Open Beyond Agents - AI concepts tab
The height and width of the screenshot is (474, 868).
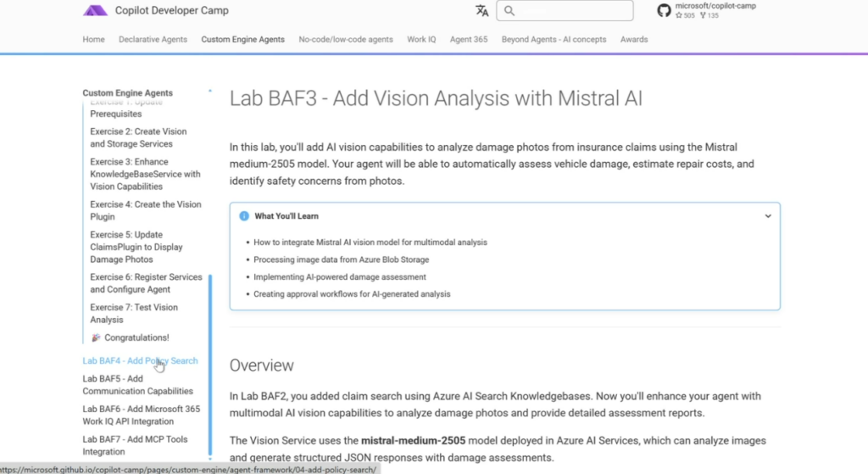tap(554, 39)
